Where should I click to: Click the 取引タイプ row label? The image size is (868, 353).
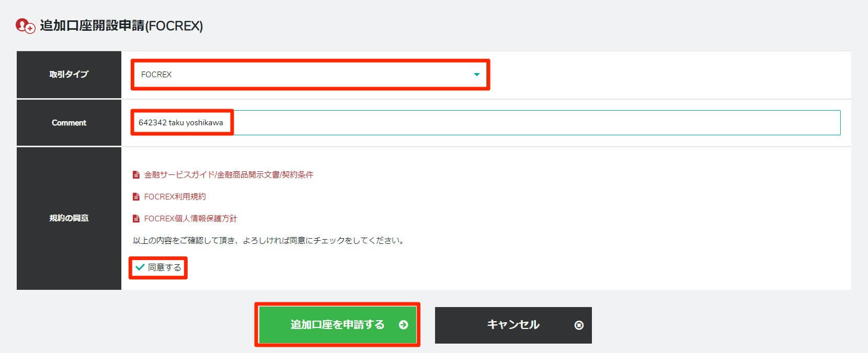coord(69,75)
